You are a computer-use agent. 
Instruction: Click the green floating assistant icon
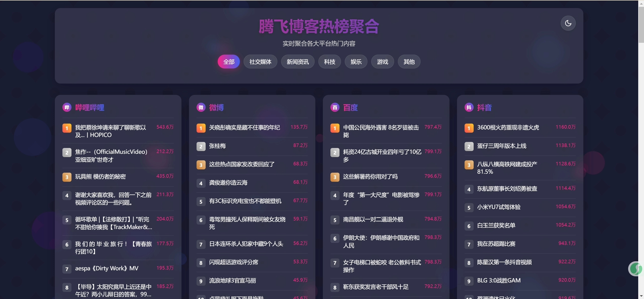[636, 269]
